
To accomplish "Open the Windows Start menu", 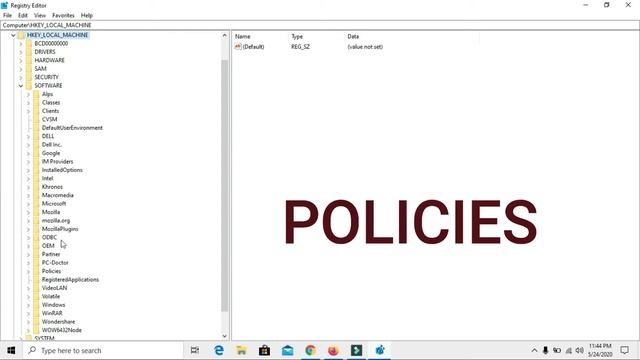I will (11, 351).
